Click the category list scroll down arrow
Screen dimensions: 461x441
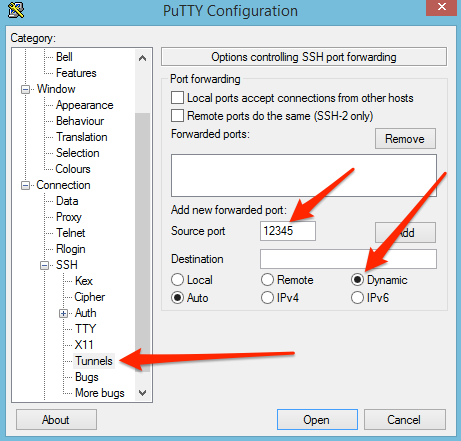click(142, 393)
